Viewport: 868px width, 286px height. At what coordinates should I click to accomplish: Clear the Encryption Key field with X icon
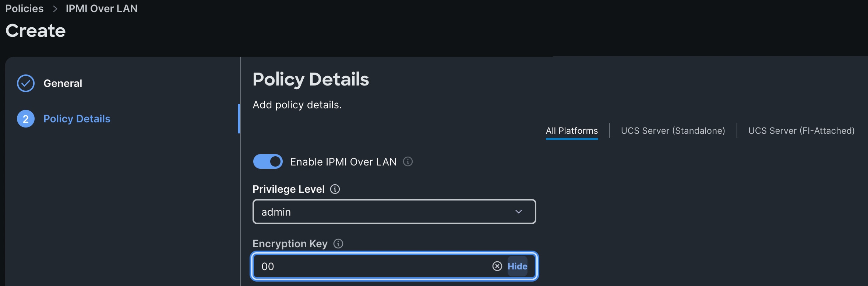pyautogui.click(x=497, y=266)
